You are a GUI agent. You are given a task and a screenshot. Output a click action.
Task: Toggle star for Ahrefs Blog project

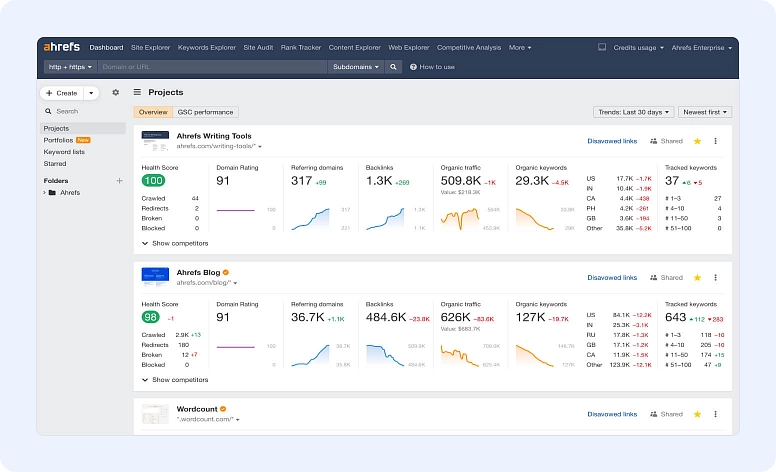pos(697,278)
